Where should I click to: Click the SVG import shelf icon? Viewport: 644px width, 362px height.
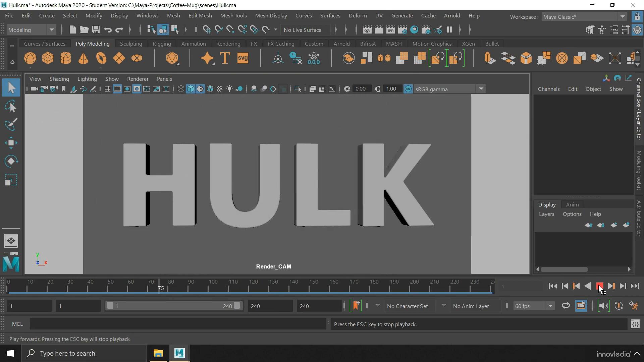point(243,58)
